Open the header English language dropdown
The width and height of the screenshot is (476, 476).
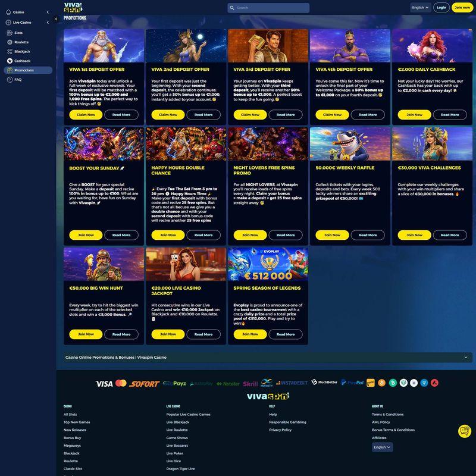coord(421,8)
